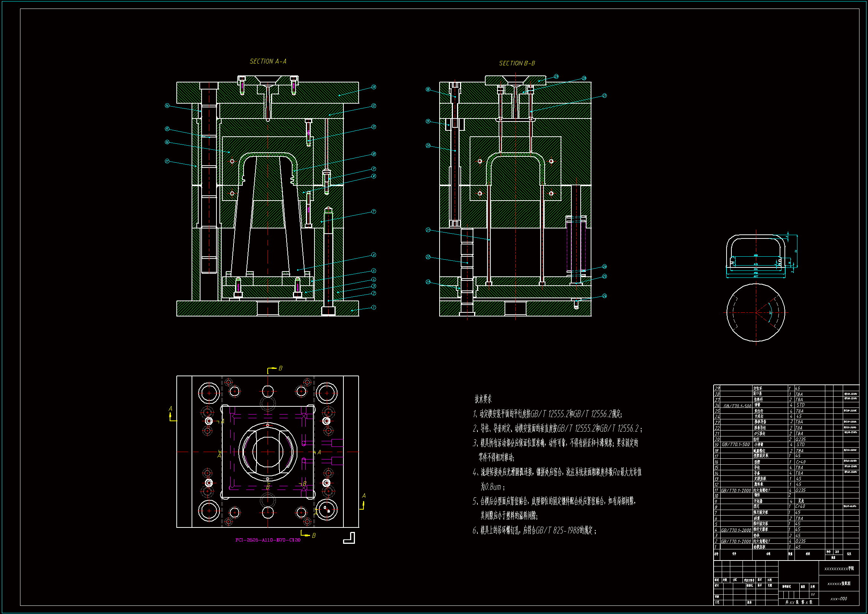Click the xxxxxxxxxx学院 title block cell
The image size is (868, 614).
[x=839, y=569]
